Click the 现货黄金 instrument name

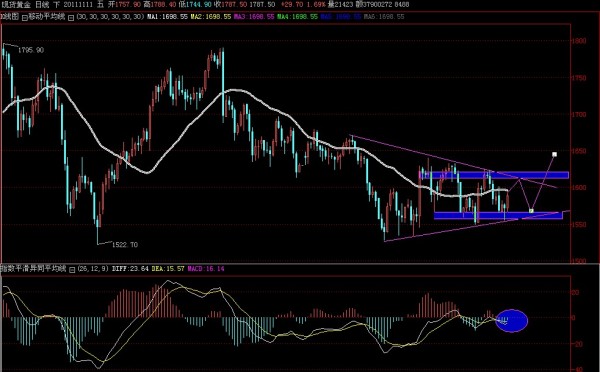pos(16,5)
